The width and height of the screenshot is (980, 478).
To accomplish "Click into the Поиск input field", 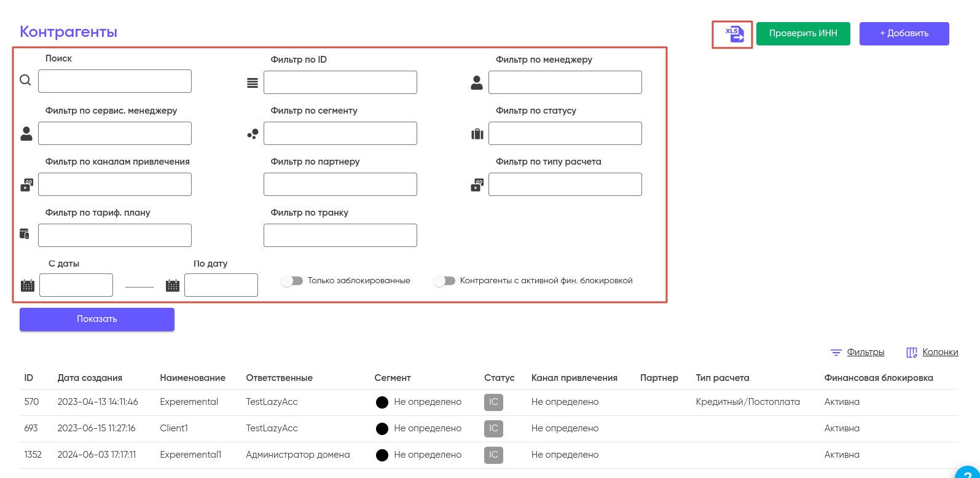I will pos(115,81).
